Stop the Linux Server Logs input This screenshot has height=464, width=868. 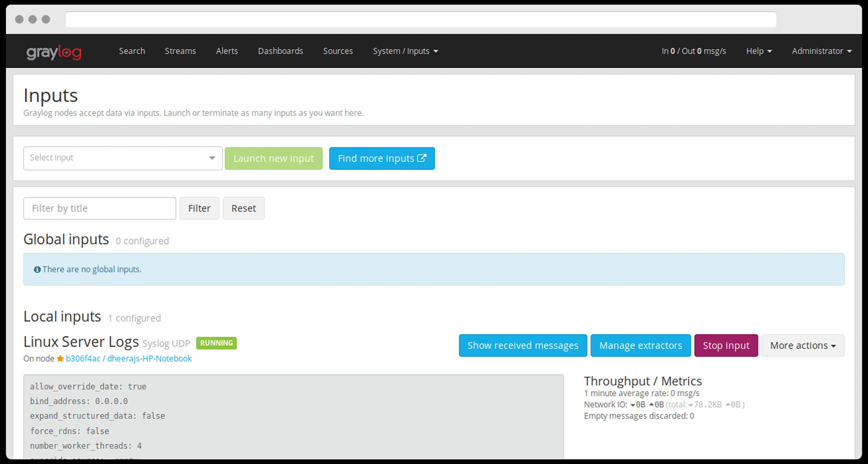[x=726, y=345]
